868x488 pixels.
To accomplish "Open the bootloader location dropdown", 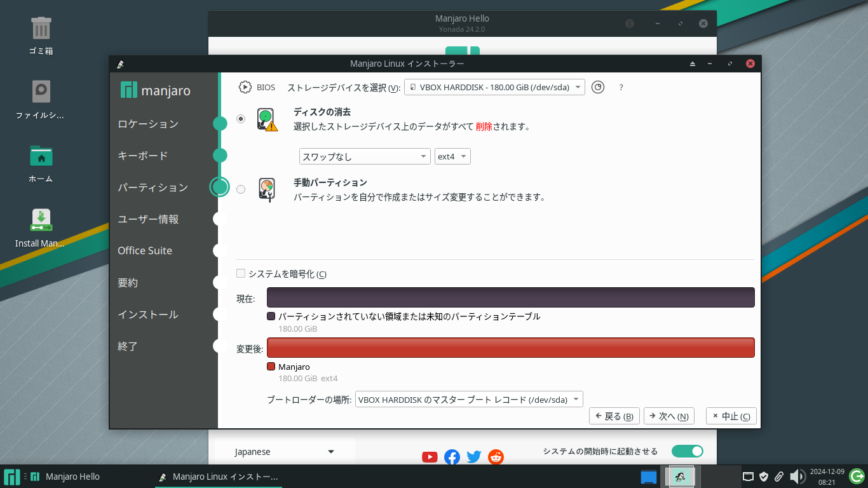I will 469,400.
